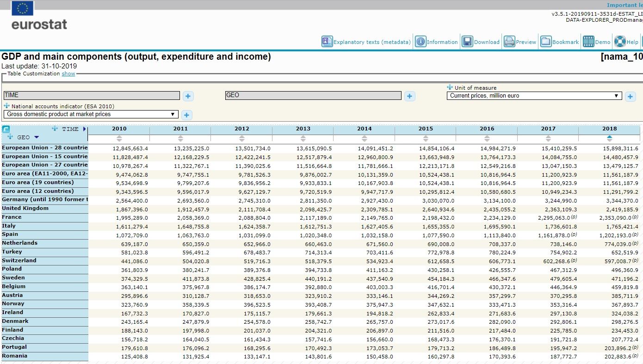Open the National accounts indicator dropdown
Screen dimensions: 643x364
pyautogui.click(x=91, y=114)
